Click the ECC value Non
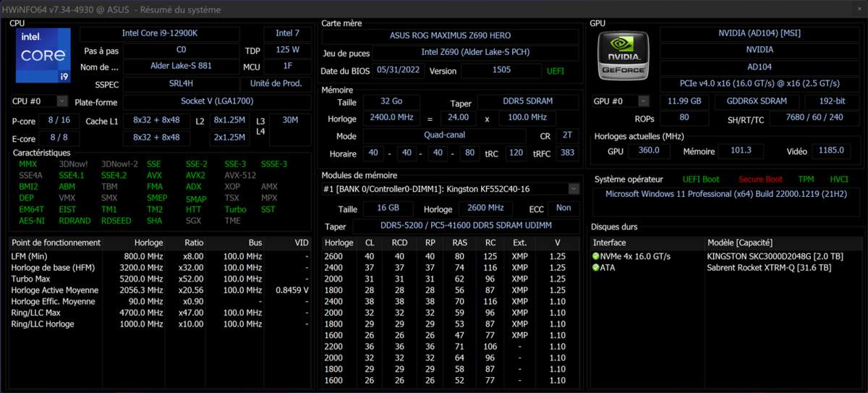Screen dimensions: 868x393 (x=563, y=208)
